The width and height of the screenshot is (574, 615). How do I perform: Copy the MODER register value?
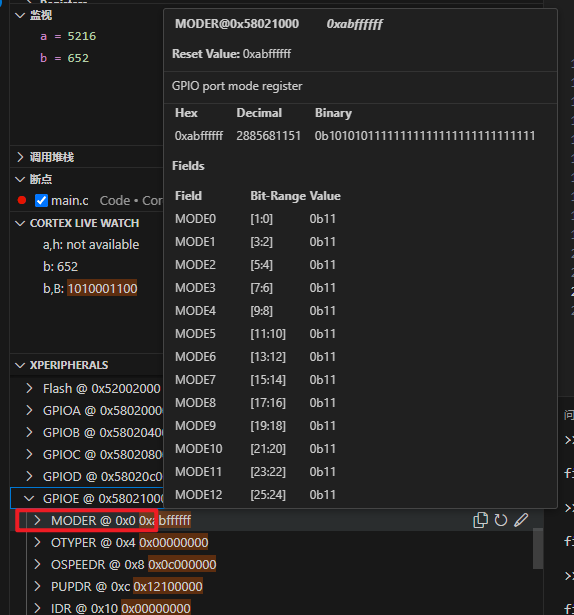click(480, 520)
